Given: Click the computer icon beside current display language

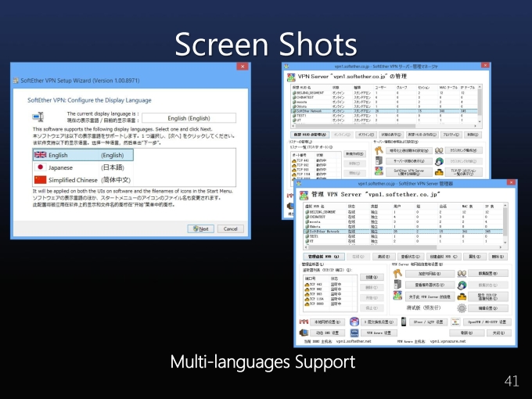Looking at the screenshot, I should 38,117.
